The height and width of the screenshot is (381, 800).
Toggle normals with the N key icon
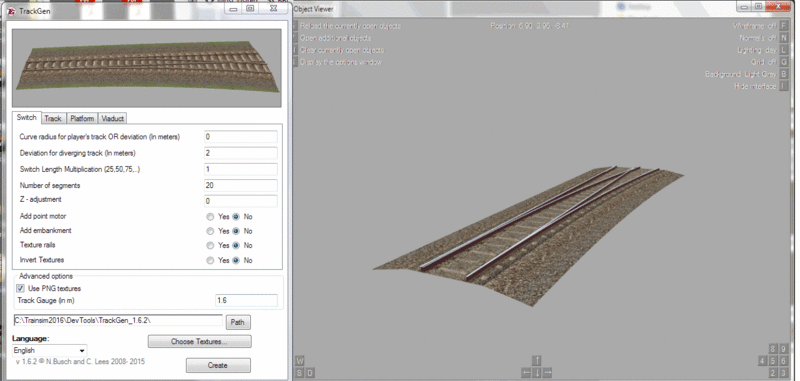784,38
